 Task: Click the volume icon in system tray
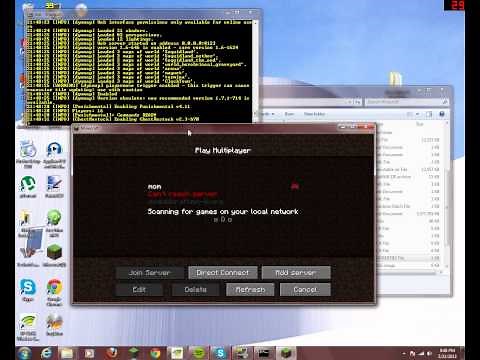click(429, 353)
